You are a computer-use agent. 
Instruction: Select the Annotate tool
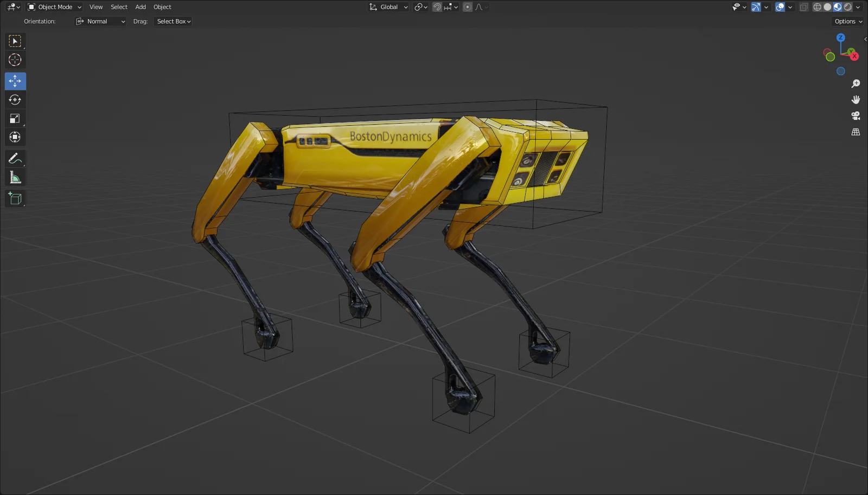point(15,158)
